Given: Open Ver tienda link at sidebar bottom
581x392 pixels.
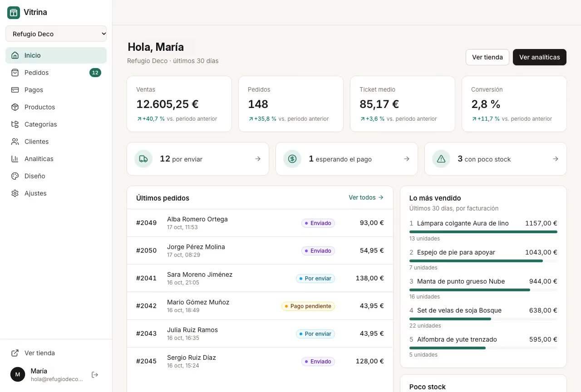Looking at the screenshot, I should click(x=56, y=353).
